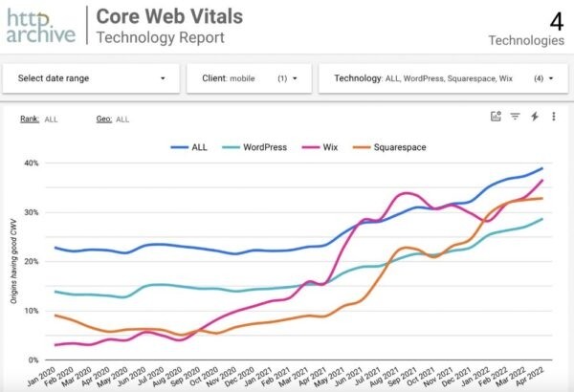The image size is (574, 392).
Task: Open the filter icon in the chart toolbar
Action: pos(515,117)
